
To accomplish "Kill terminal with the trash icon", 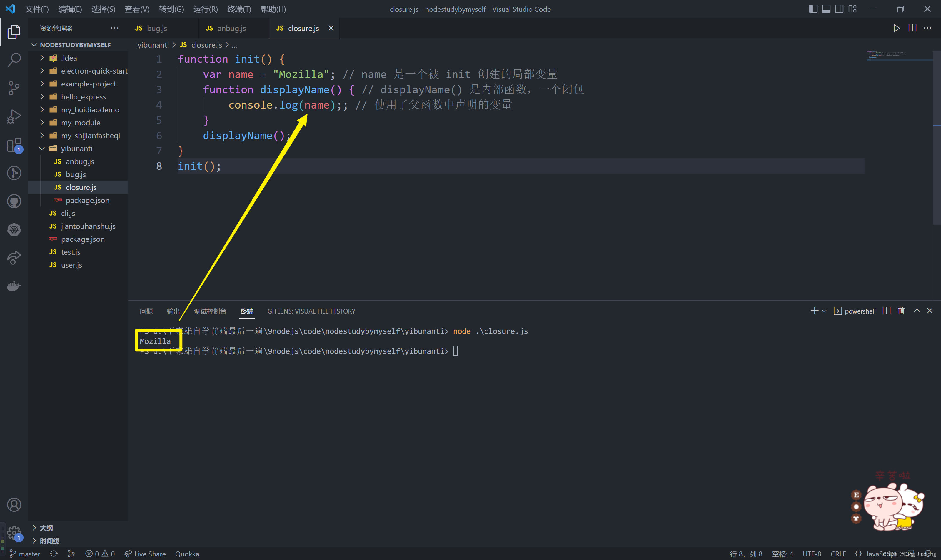I will [901, 311].
